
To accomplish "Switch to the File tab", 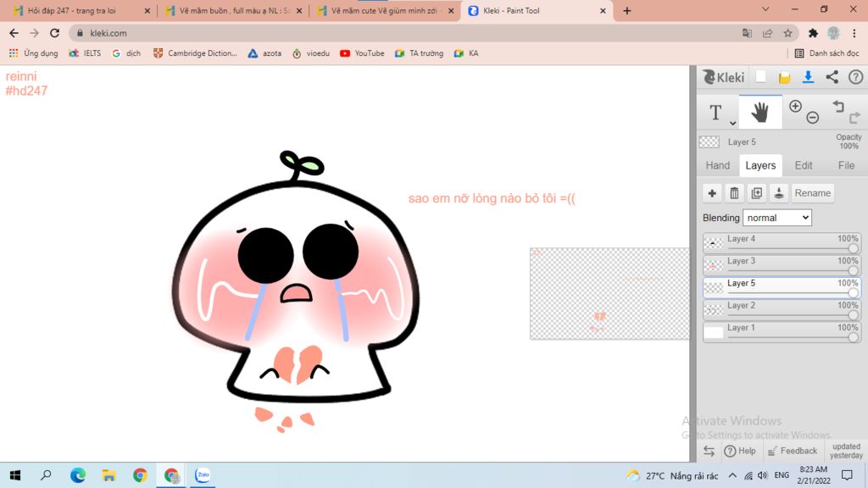I will coord(846,165).
